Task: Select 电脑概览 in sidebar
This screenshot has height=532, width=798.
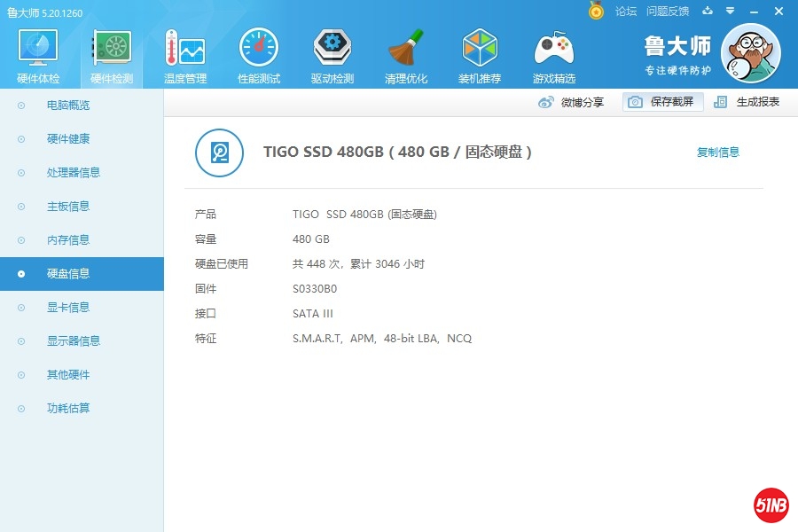Action: coord(68,106)
